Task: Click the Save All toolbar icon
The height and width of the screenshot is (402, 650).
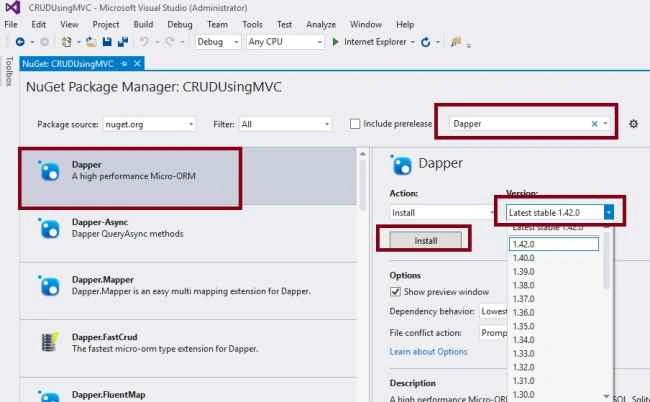Action: click(123, 42)
